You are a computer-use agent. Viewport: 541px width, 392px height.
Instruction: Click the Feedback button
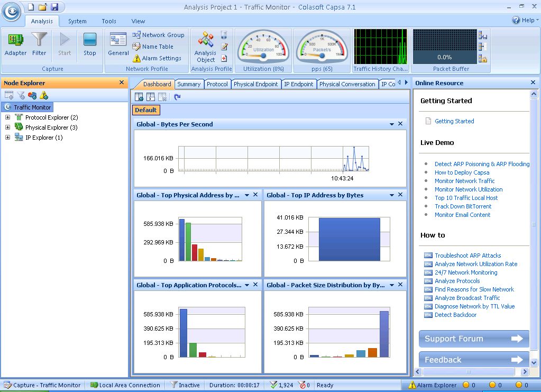[474, 360]
